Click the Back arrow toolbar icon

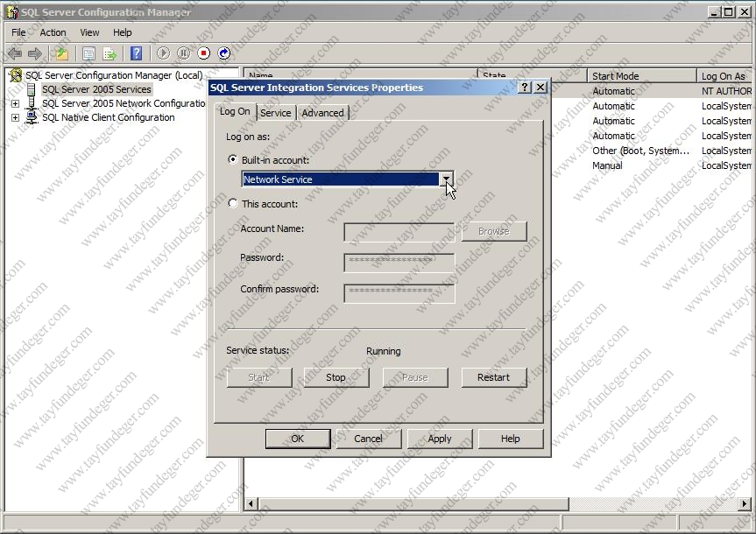pos(16,53)
